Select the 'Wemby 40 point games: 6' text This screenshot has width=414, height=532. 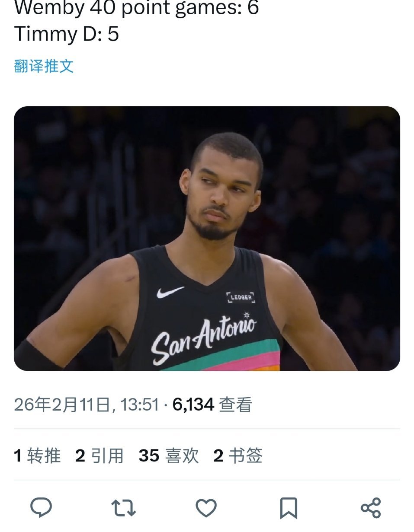[137, 8]
